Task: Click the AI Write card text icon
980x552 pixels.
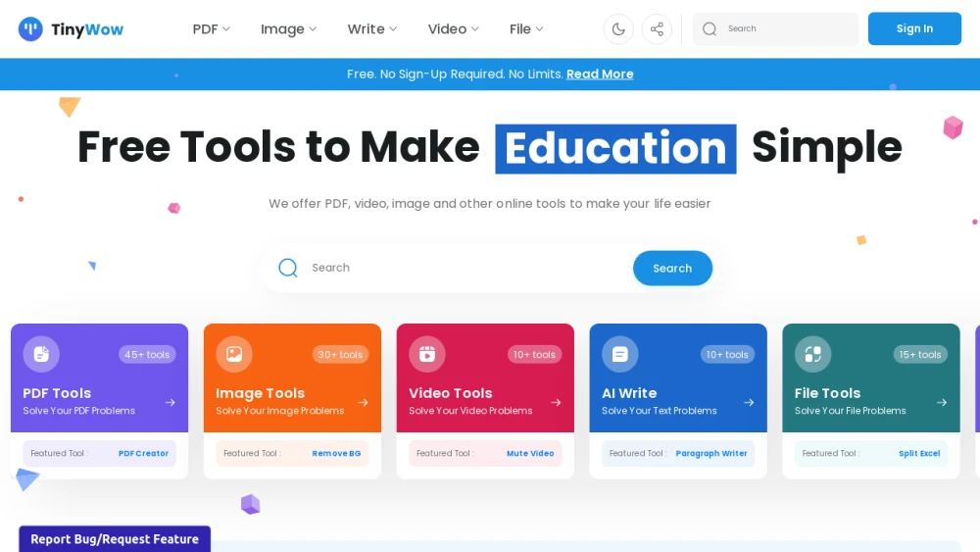Action: [620, 354]
